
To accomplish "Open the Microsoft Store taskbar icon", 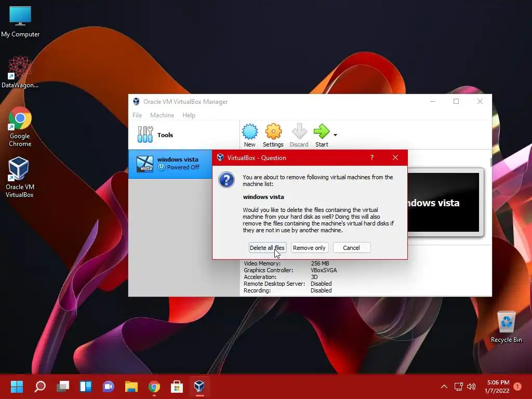I will (177, 387).
